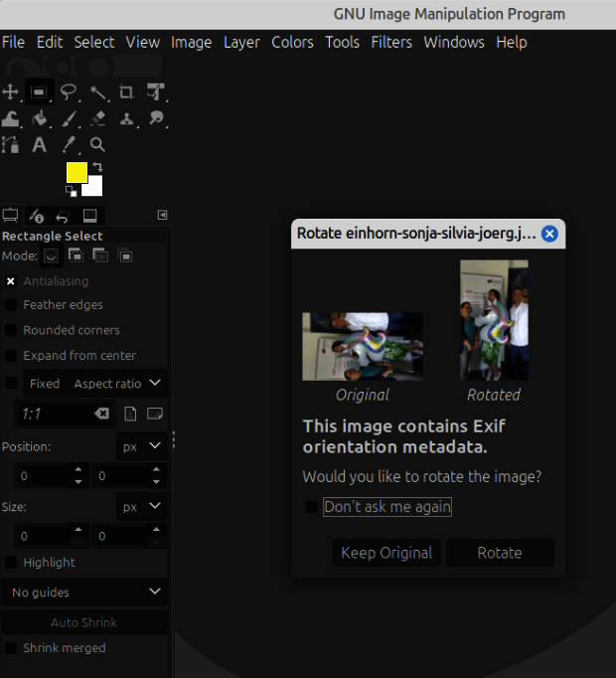Image resolution: width=616 pixels, height=678 pixels.
Task: Select the Eraser tool
Action: [97, 118]
